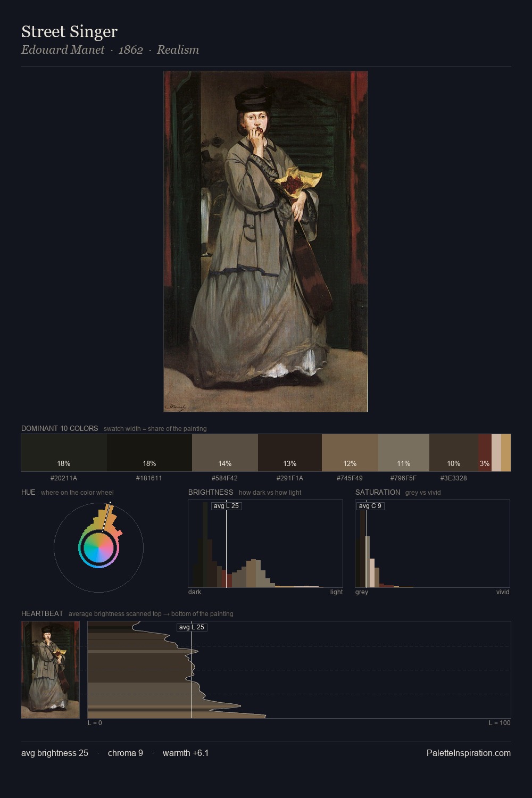Click the '#796F5F' hex code label

403,478
